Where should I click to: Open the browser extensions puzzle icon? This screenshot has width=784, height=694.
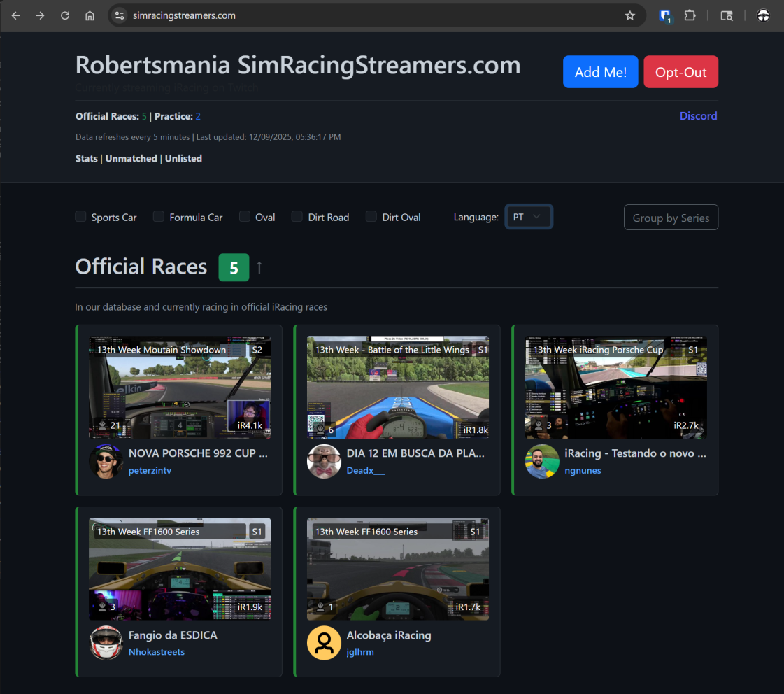click(690, 15)
